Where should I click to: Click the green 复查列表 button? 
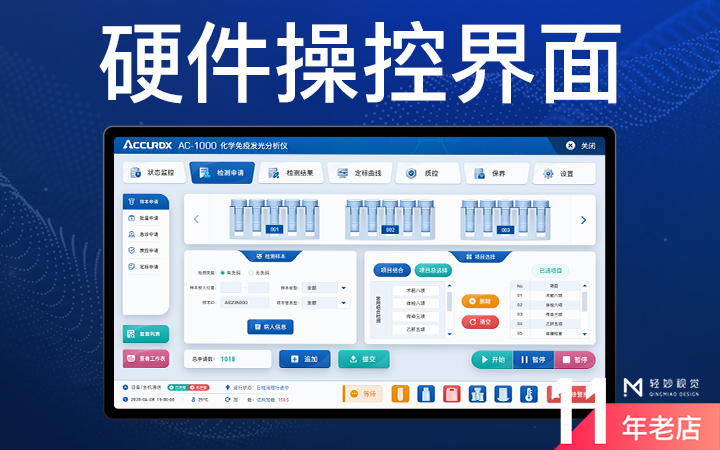146,334
